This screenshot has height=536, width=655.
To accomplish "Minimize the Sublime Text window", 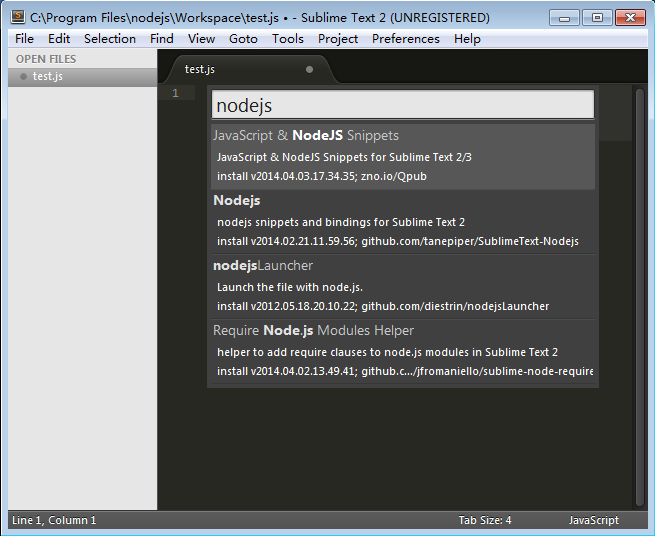I will coord(564,18).
